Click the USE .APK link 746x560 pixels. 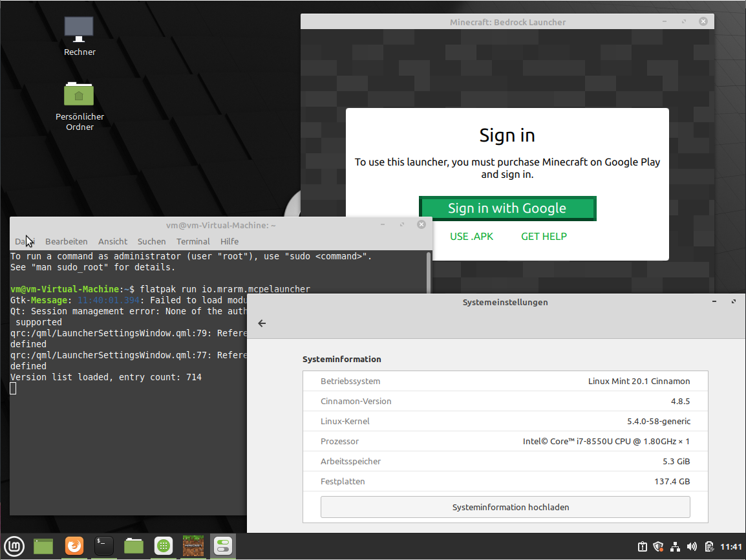click(471, 237)
